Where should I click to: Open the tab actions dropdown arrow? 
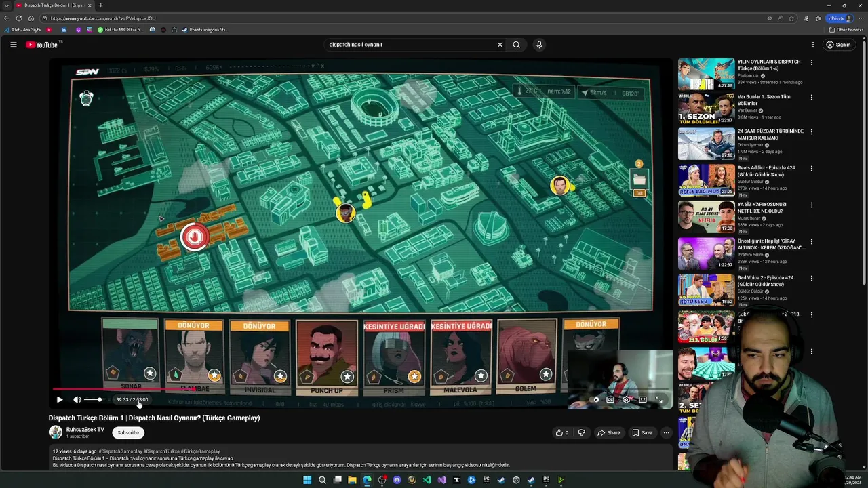pos(5,5)
